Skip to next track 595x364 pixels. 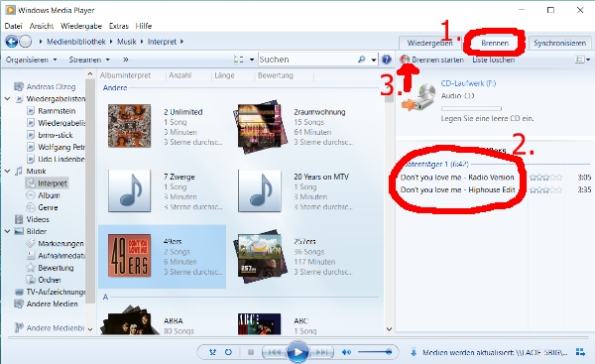(321, 352)
